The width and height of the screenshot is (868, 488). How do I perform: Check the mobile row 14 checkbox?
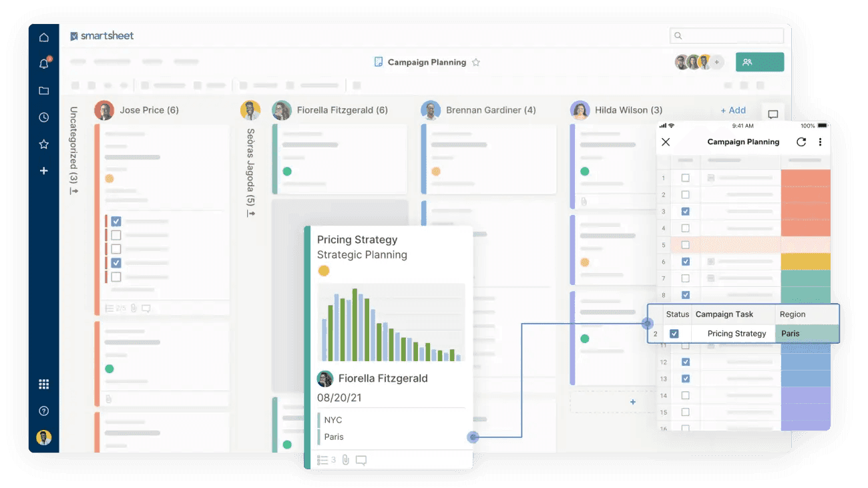coord(685,396)
